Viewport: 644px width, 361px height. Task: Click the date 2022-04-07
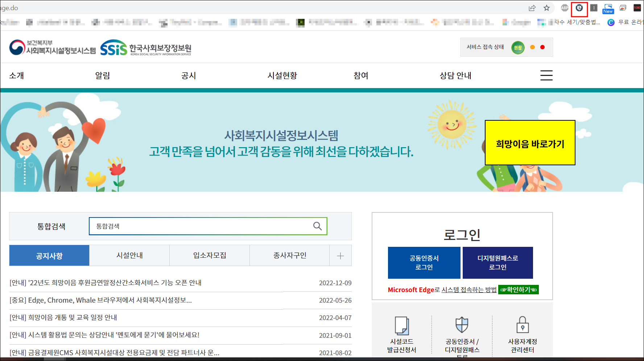click(x=335, y=318)
